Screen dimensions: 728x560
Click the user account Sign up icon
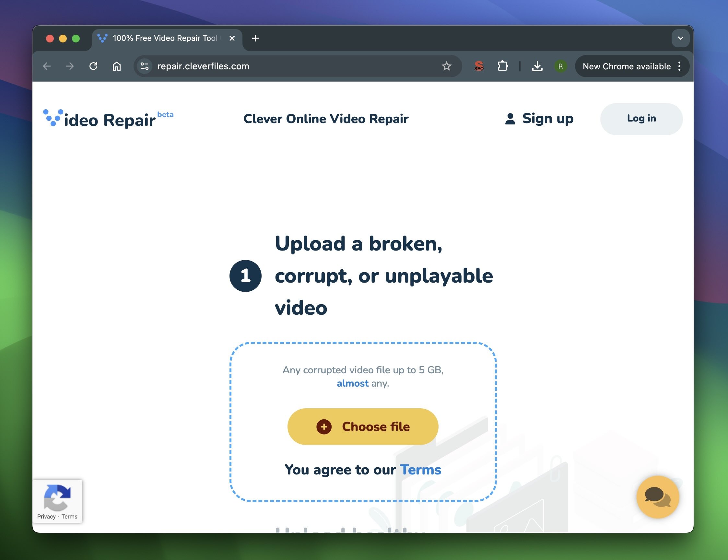509,118
